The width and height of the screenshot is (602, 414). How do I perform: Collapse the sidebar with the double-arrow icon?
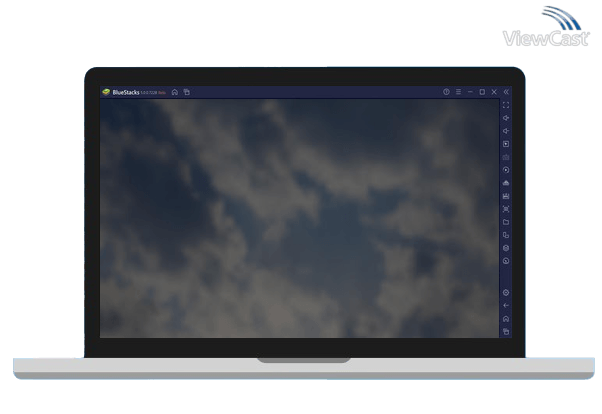506,92
